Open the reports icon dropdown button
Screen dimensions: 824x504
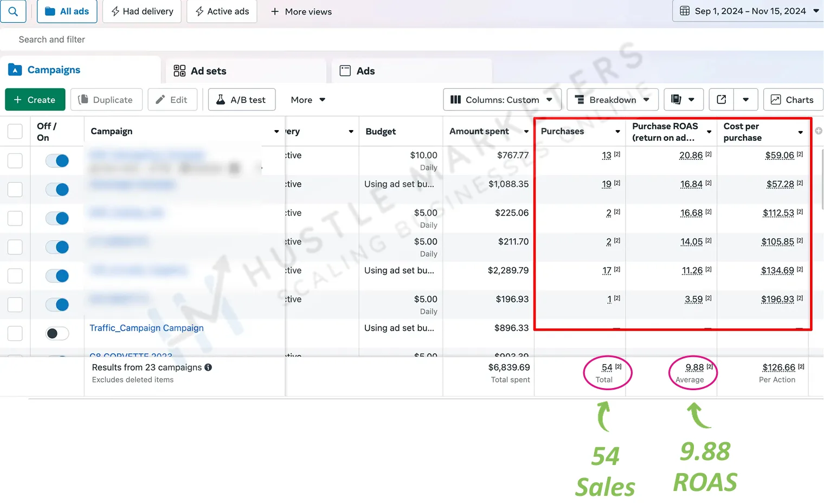pos(683,100)
